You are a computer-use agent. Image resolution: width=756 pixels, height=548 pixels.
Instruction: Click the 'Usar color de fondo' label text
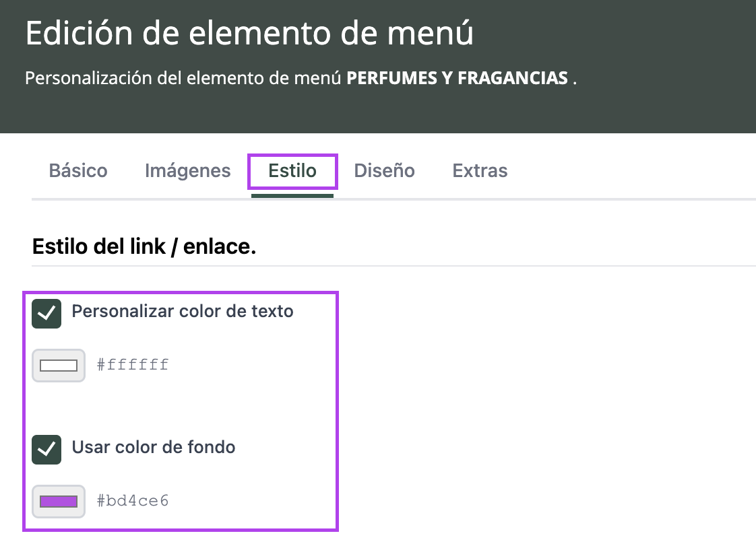153,448
